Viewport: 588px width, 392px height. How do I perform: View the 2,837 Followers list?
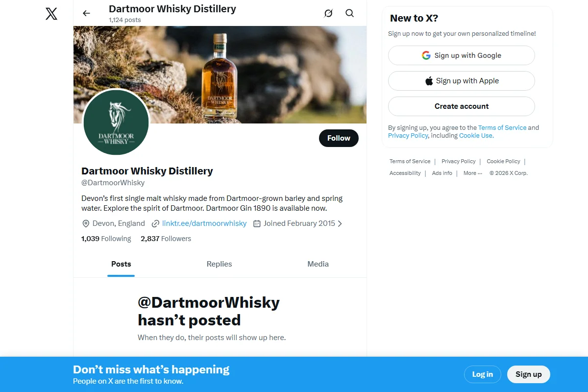(x=166, y=239)
